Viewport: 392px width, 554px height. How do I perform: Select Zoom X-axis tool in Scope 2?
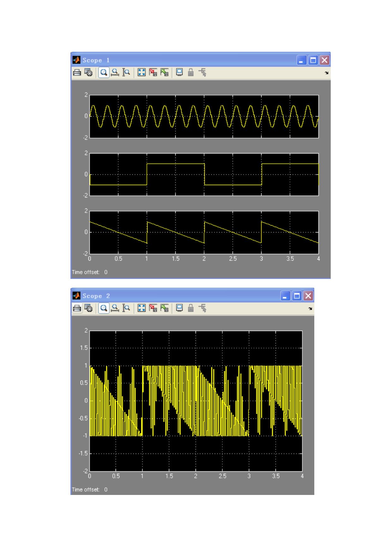click(x=115, y=308)
